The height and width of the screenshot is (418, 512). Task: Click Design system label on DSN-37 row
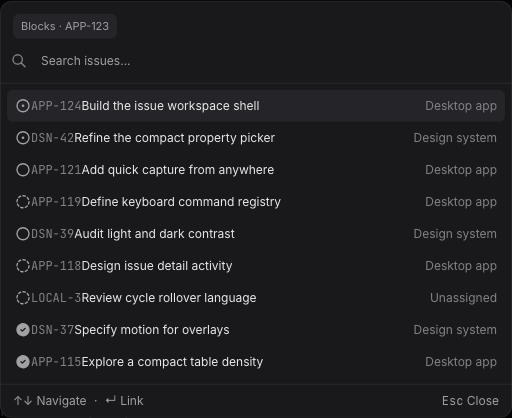coord(455,330)
